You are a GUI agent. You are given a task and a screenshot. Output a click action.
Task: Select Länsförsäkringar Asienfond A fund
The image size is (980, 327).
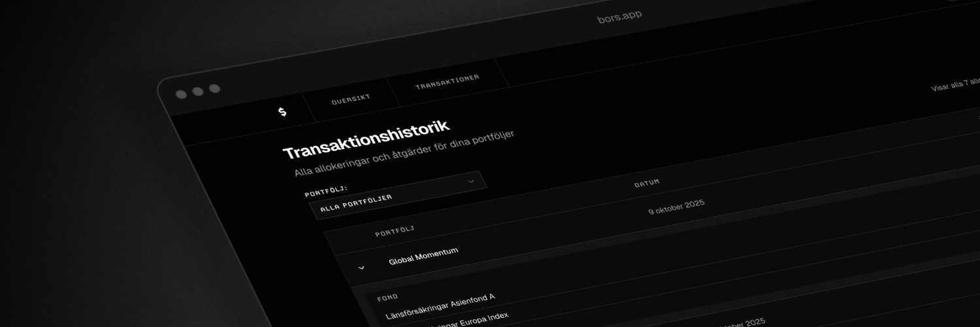pyautogui.click(x=440, y=306)
